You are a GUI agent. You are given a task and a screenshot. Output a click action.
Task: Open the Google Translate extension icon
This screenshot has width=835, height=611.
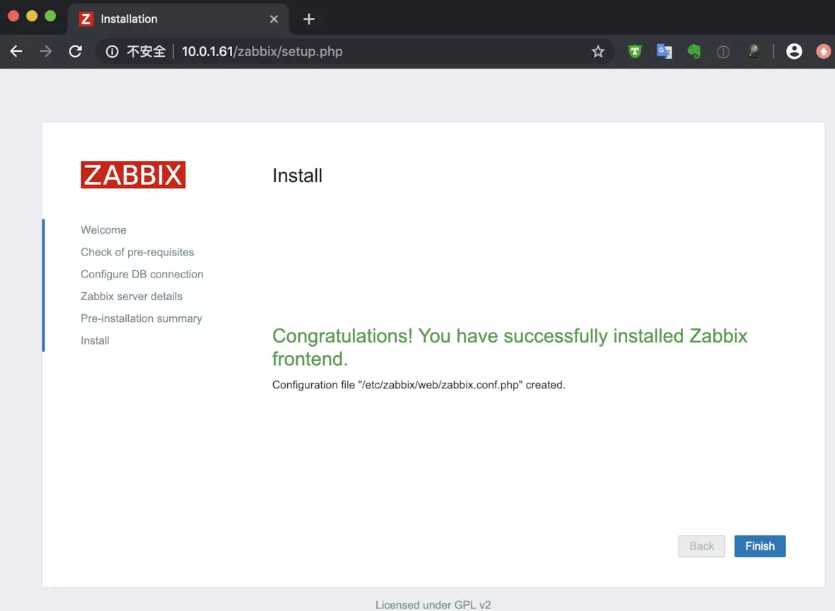[664, 52]
